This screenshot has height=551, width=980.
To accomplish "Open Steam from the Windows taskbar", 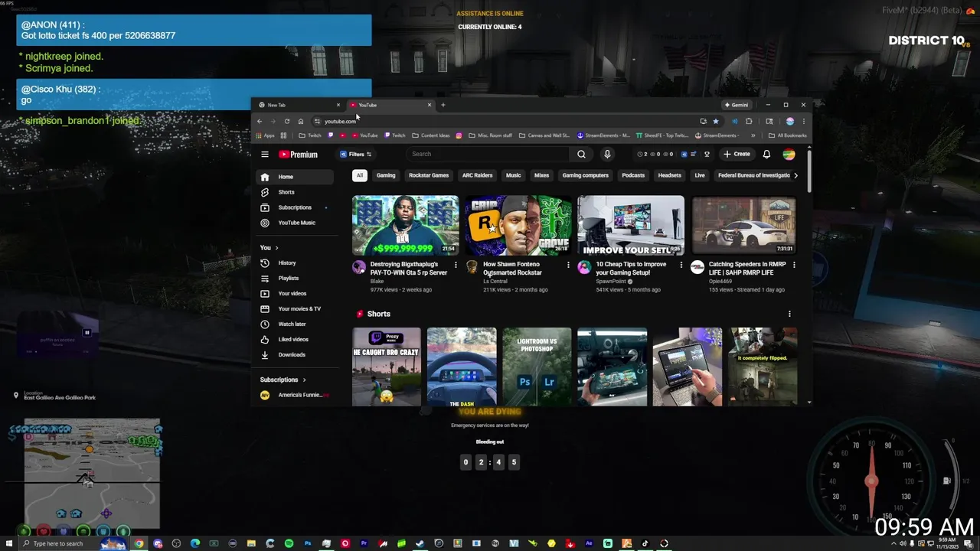I will (x=420, y=543).
